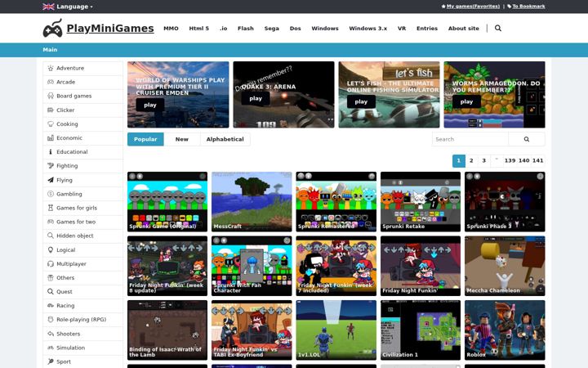
Task: Play World of Warships banner button
Action: [x=150, y=105]
